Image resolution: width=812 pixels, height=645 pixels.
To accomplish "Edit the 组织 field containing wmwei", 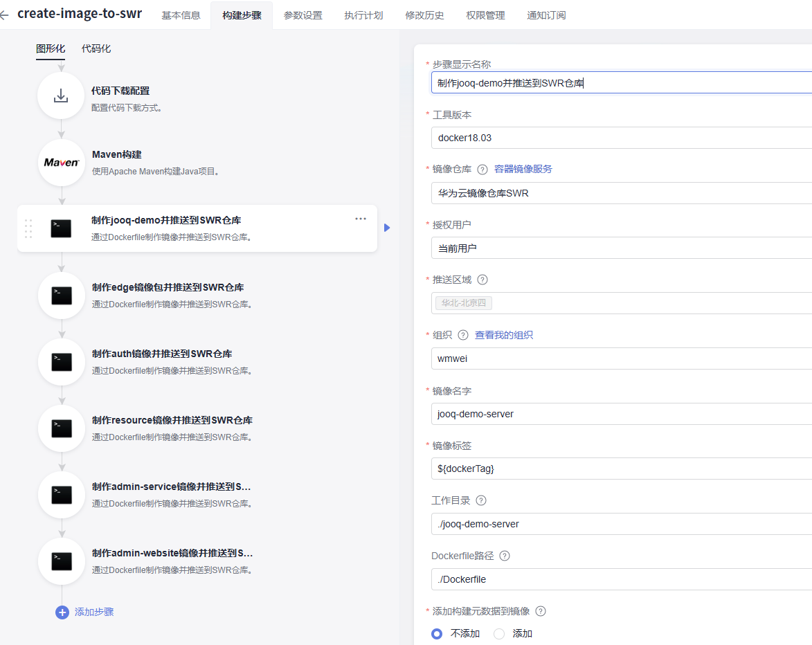I will coord(622,358).
